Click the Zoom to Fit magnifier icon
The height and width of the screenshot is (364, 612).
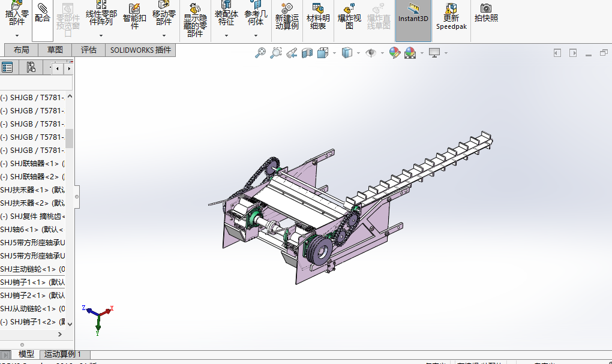260,53
